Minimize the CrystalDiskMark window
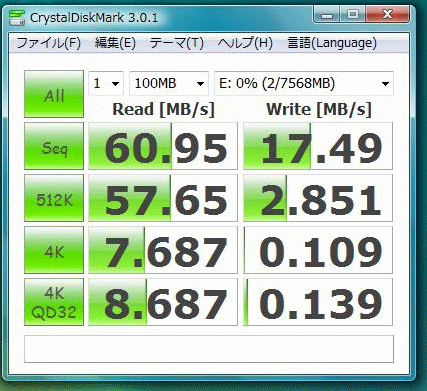This screenshot has width=427, height=391. coord(327,14)
